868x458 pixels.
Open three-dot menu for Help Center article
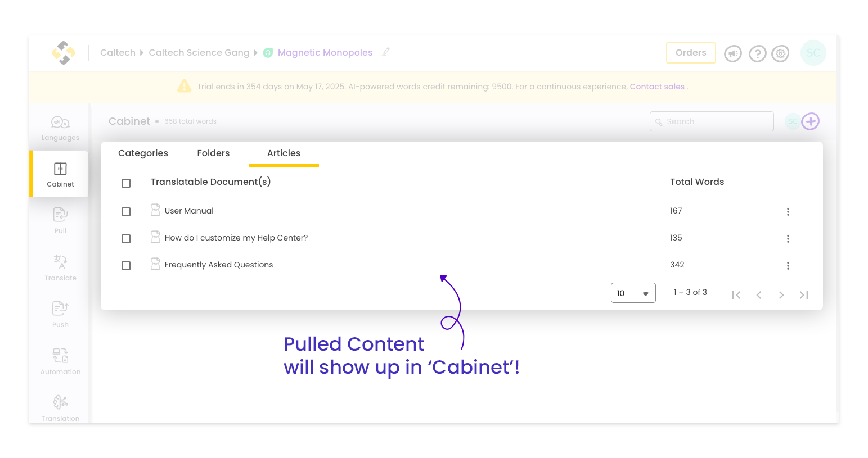(788, 239)
